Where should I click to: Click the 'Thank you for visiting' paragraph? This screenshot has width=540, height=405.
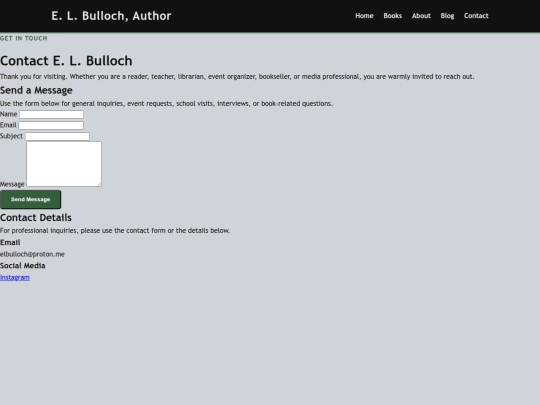pyautogui.click(x=237, y=76)
